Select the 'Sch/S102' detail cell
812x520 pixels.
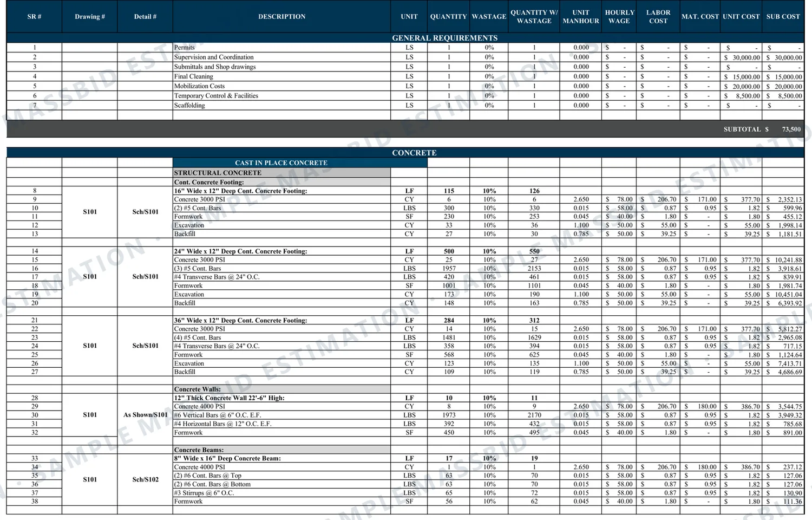pyautogui.click(x=146, y=480)
